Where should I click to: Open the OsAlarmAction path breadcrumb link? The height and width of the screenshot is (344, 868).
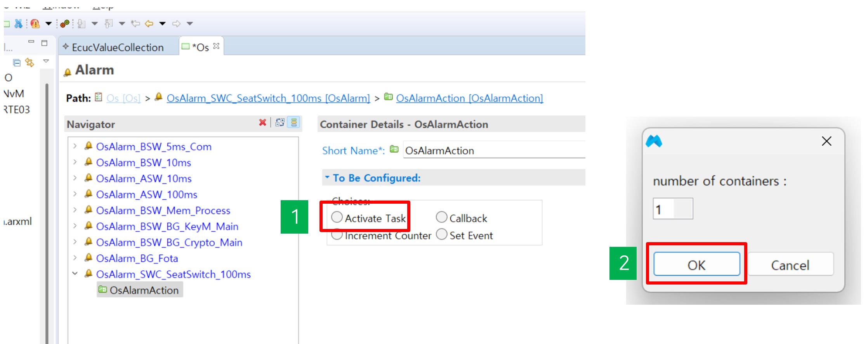click(x=469, y=98)
